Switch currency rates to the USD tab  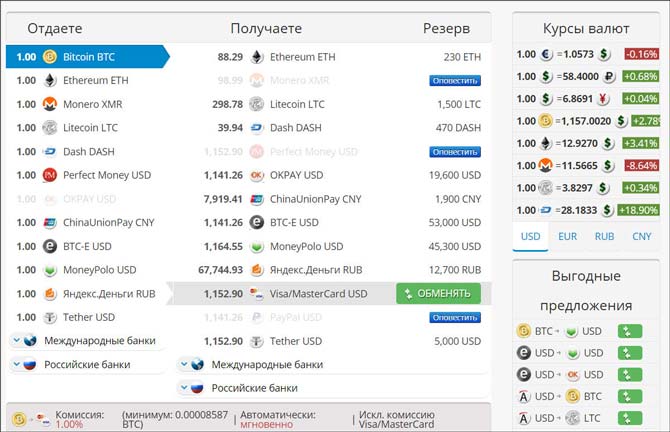click(530, 236)
